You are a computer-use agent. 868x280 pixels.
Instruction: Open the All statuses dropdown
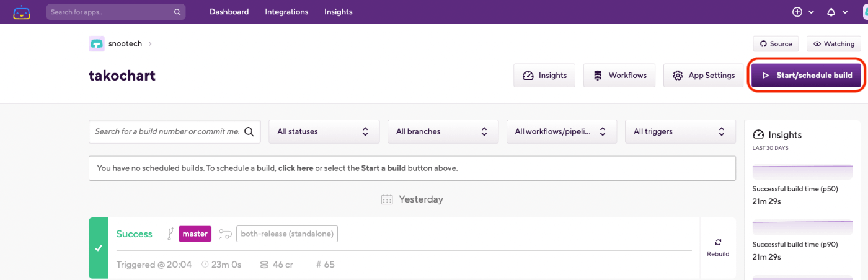(324, 131)
